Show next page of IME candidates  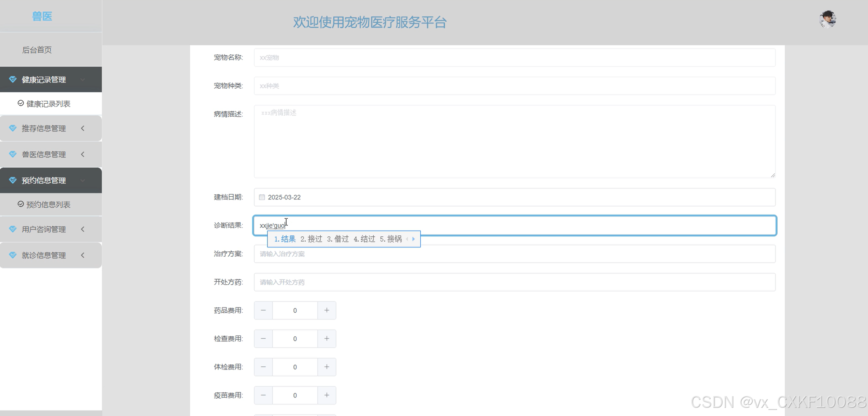point(413,239)
